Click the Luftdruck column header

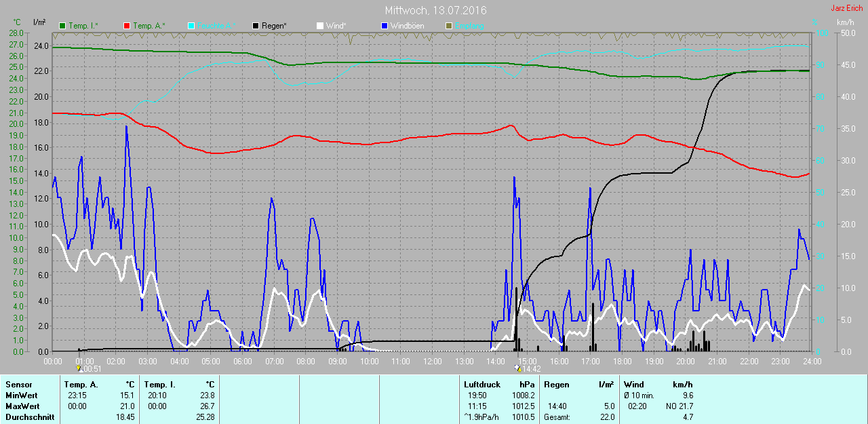(482, 385)
